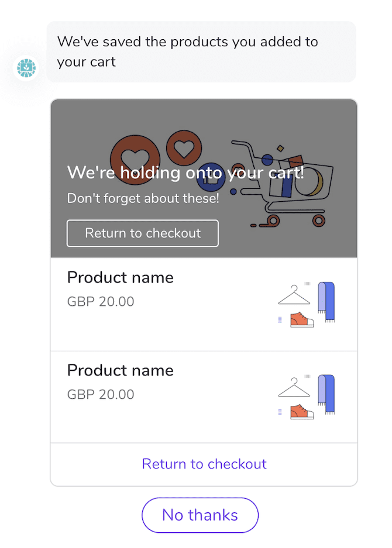This screenshot has width=392, height=548.
Task: Click the orange sneaker in second product image
Action: tap(302, 412)
